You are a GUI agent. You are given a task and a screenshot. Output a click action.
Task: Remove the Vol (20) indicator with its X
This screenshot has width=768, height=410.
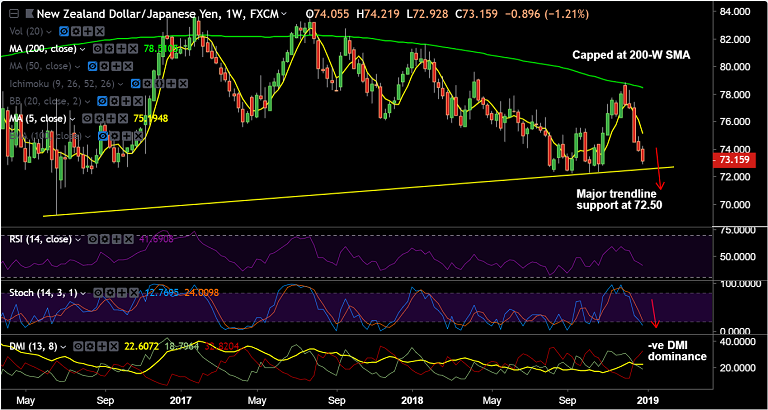click(x=99, y=31)
